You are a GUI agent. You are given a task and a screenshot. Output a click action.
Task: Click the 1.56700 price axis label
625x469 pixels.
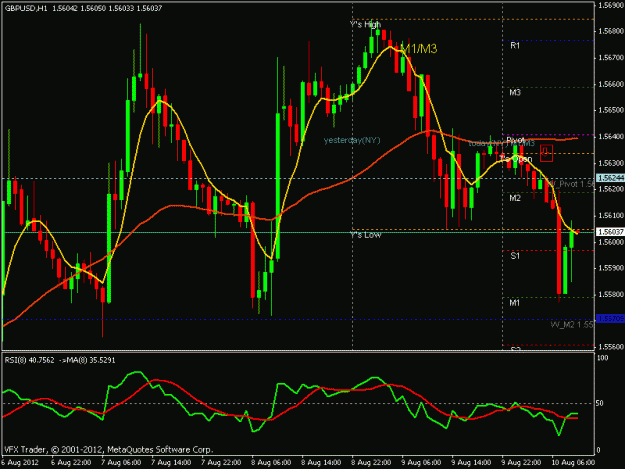(611, 58)
